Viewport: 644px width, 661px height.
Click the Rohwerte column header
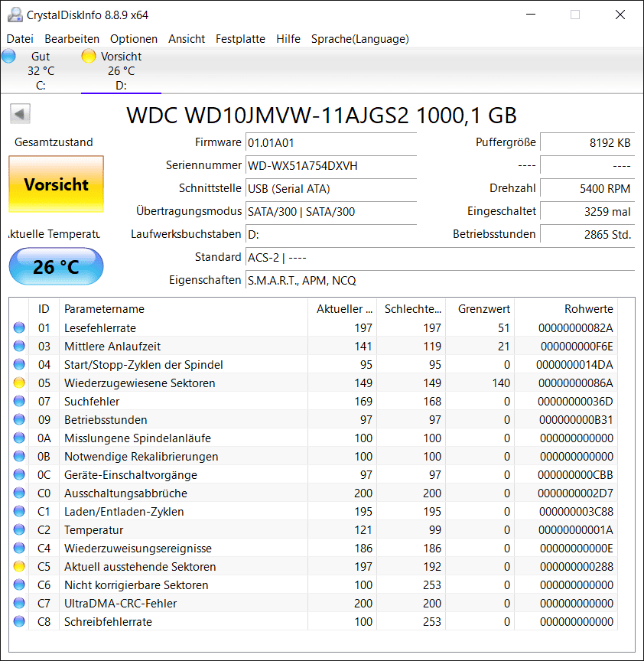coord(566,309)
